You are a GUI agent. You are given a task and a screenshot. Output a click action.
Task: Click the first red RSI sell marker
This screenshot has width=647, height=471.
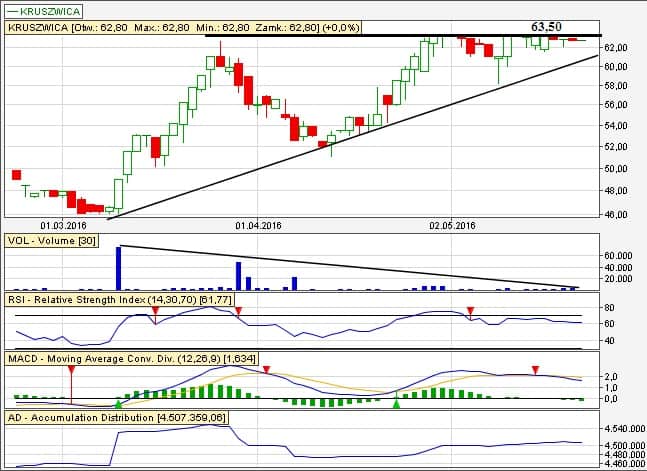(155, 312)
